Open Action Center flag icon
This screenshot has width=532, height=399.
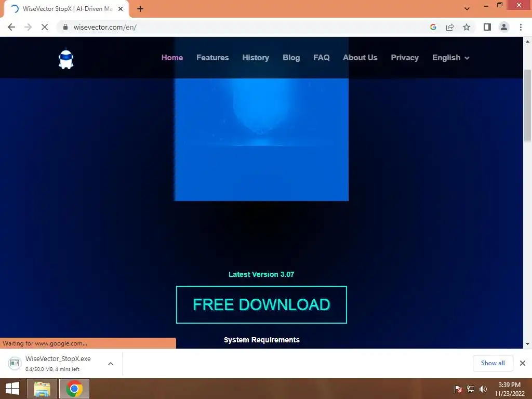click(x=458, y=389)
